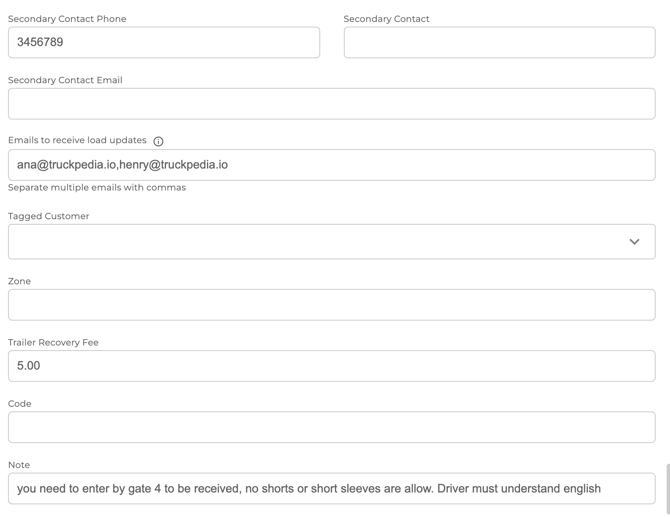Edit the load update emails input field
670x517 pixels.
pyautogui.click(x=331, y=165)
